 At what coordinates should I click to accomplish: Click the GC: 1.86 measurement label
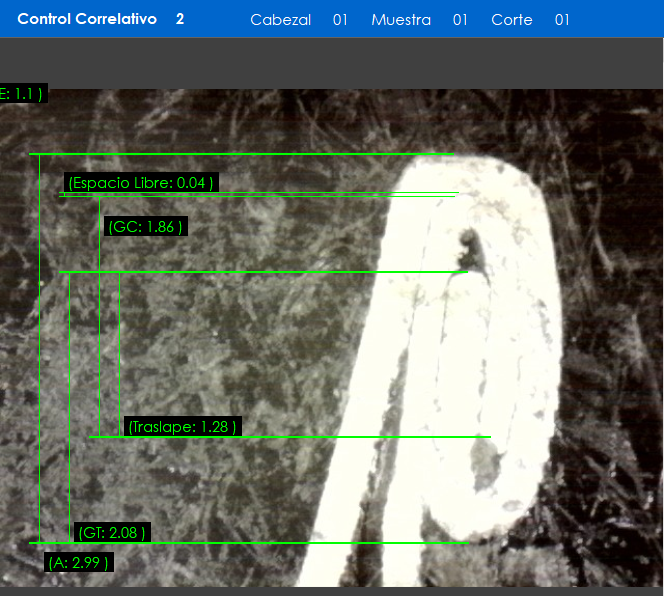tap(146, 227)
